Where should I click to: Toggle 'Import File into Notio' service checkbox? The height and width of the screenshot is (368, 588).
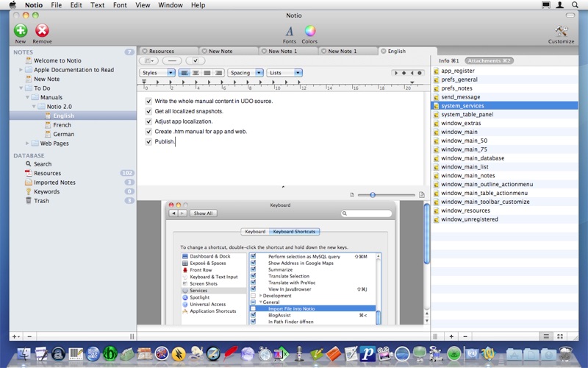coord(253,308)
